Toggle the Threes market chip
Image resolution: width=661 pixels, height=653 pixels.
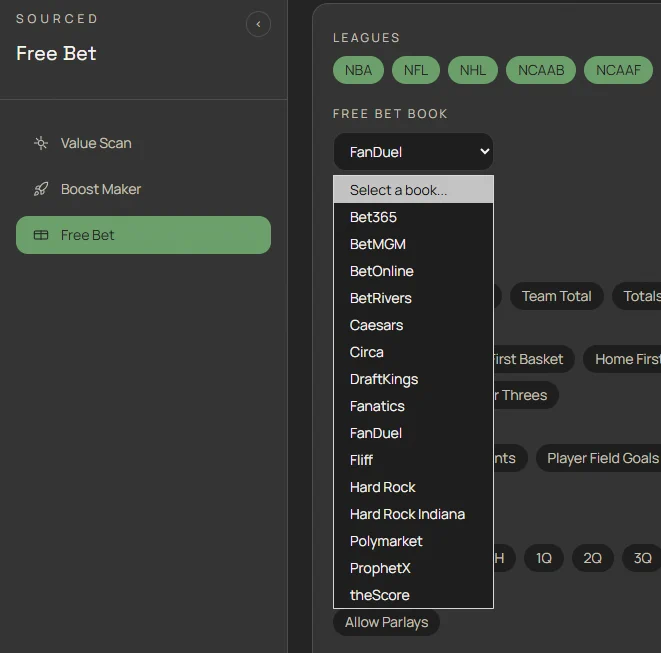point(525,395)
